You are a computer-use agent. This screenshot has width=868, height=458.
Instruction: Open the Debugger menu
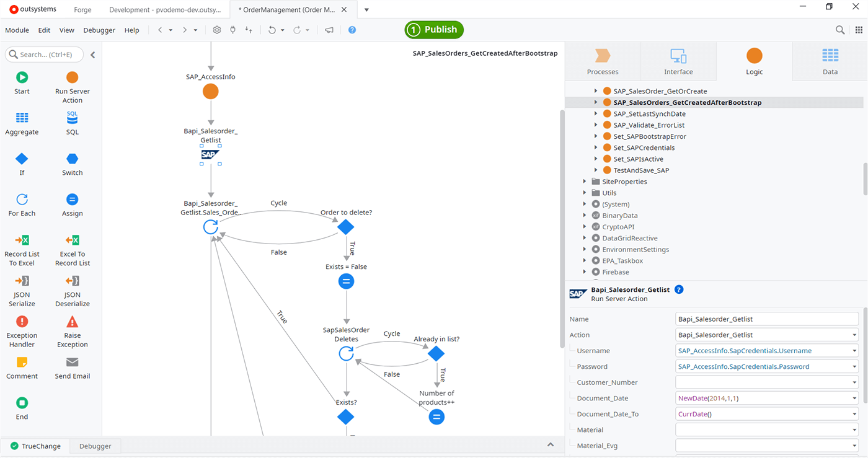[99, 30]
